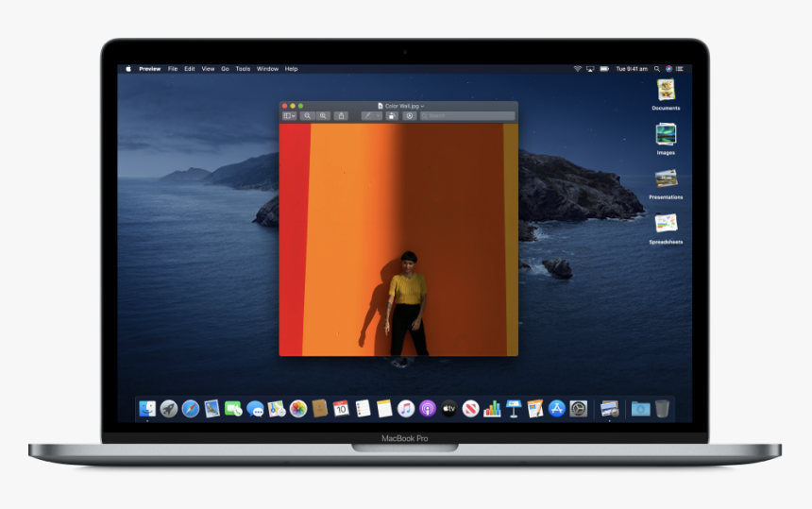Click the Share button in Preview toolbar
The image size is (812, 509).
[341, 116]
